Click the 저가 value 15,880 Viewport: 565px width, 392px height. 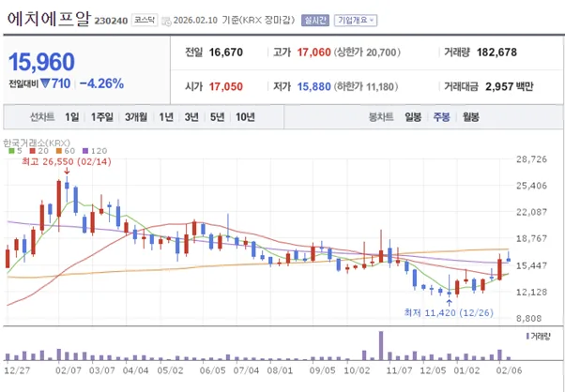tap(313, 87)
